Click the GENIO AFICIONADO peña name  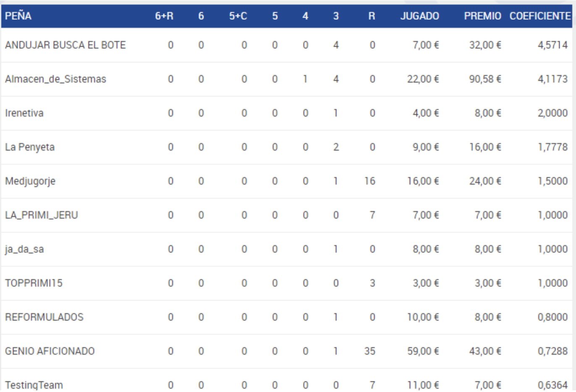tap(50, 351)
